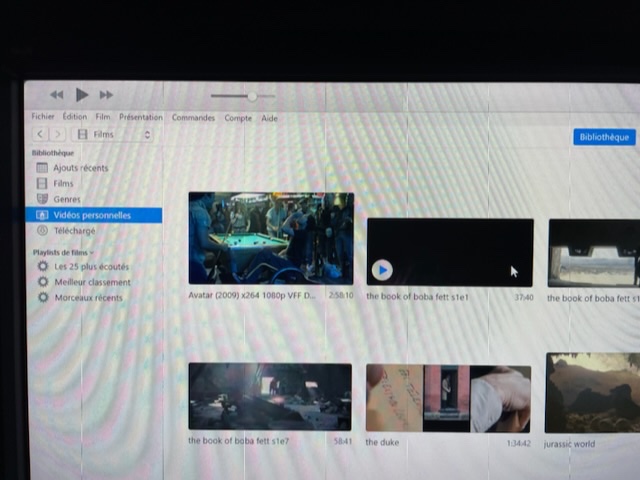
Task: Click gear icon of Les 25 plus écoutés
Action: click(43, 266)
